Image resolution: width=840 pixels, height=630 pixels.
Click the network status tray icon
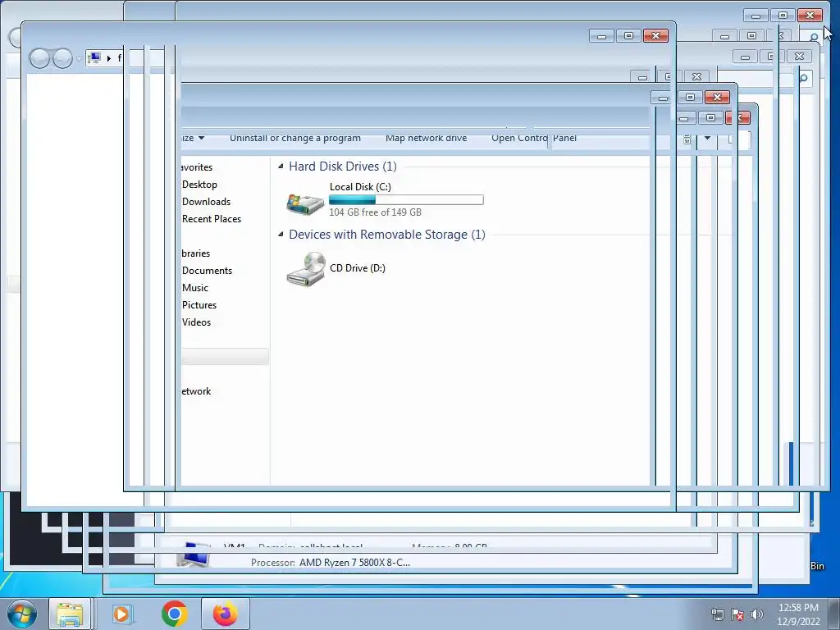[x=717, y=614]
